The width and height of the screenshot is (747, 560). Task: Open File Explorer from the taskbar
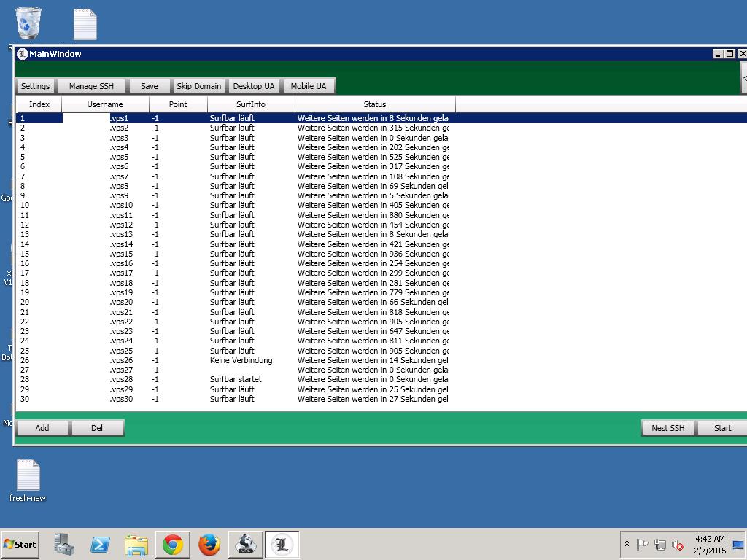click(136, 544)
